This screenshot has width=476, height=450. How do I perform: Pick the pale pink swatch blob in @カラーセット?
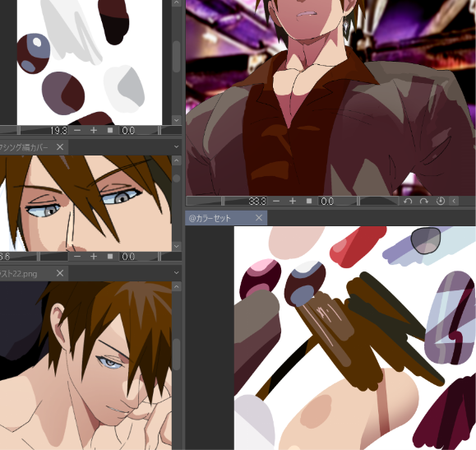point(294,242)
